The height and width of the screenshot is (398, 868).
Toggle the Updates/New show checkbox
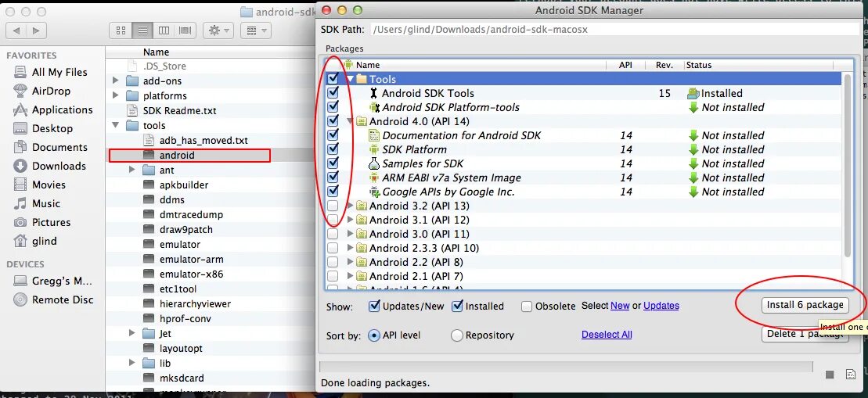[374, 306]
